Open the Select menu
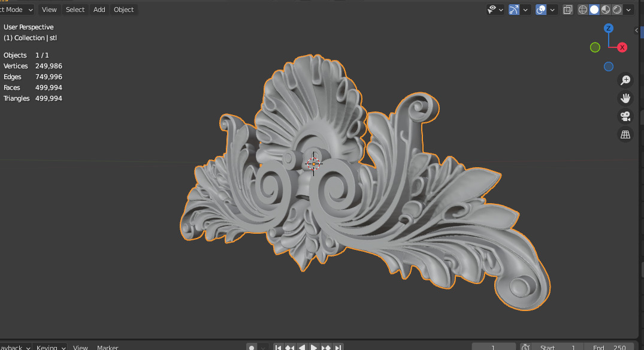644x350 pixels. pos(75,10)
